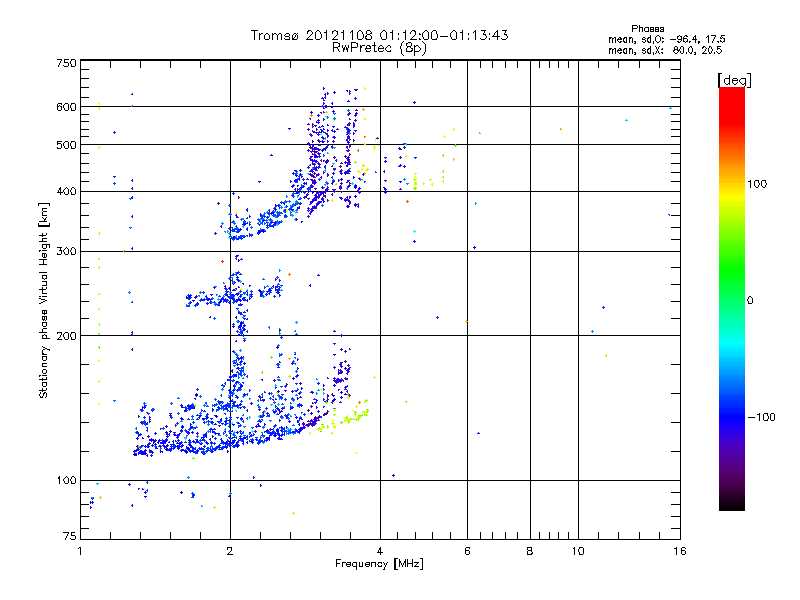The image size is (800, 600).
Task: Select the 'mean, sd,X: 80.0, 20.5' line
Action: 665,50
